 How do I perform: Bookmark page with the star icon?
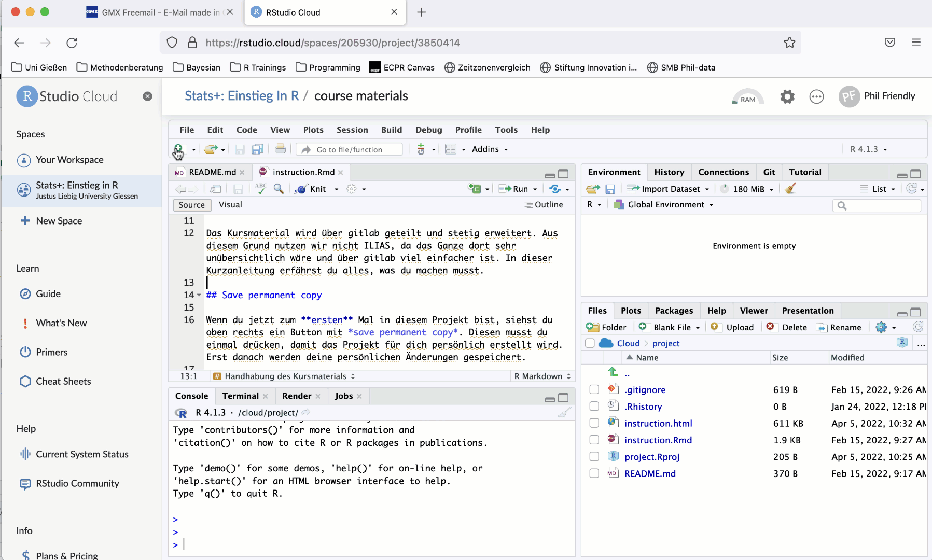[789, 43]
